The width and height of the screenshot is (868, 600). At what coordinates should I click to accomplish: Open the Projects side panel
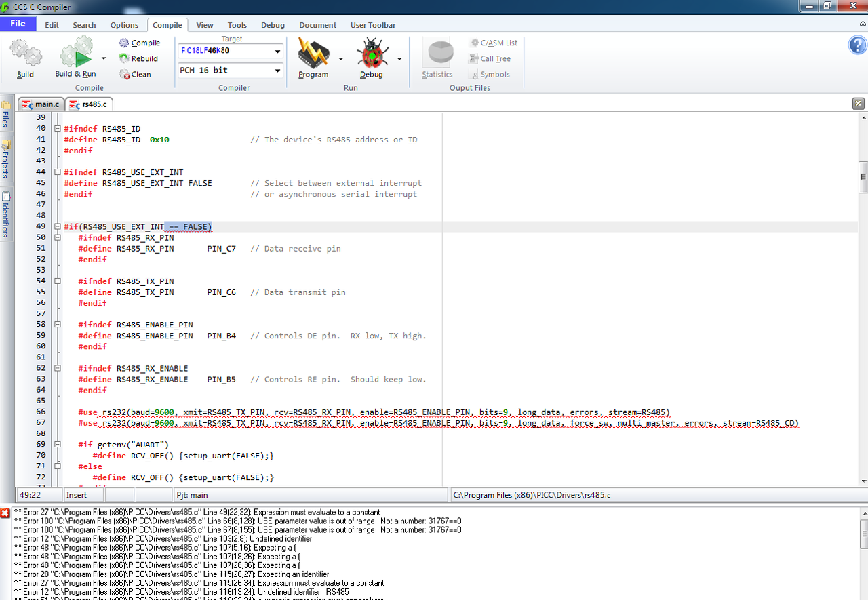(5, 158)
